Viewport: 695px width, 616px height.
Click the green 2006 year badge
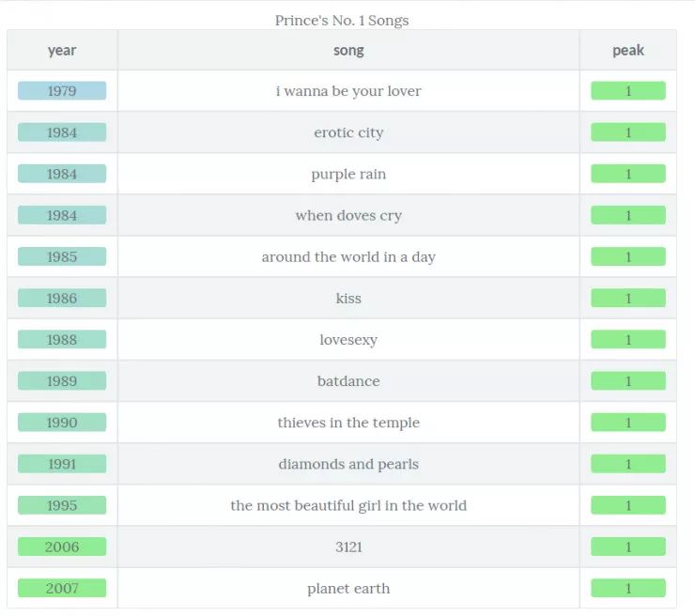point(62,547)
